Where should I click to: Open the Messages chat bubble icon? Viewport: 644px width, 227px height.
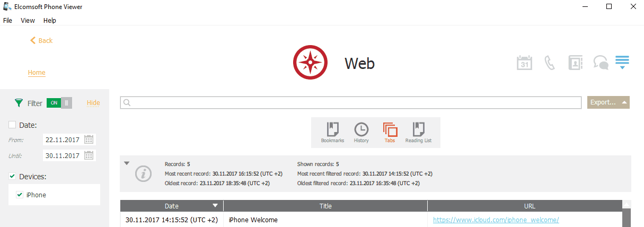point(601,63)
